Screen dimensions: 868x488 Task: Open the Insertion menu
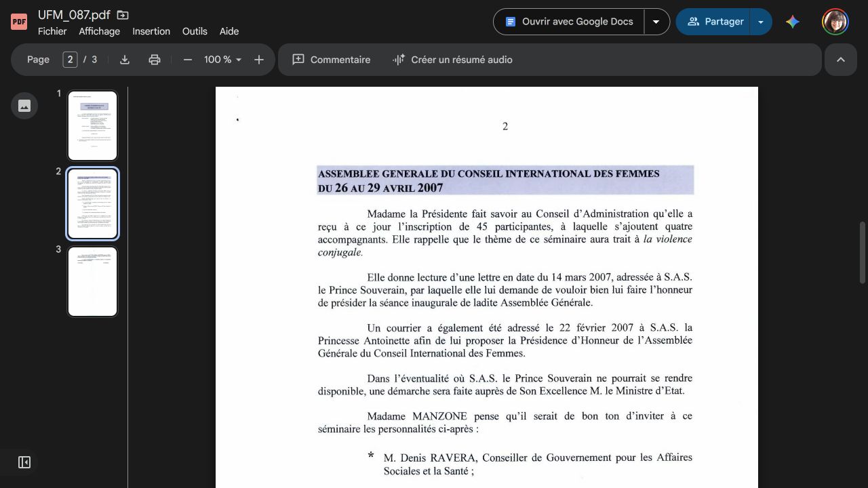151,31
